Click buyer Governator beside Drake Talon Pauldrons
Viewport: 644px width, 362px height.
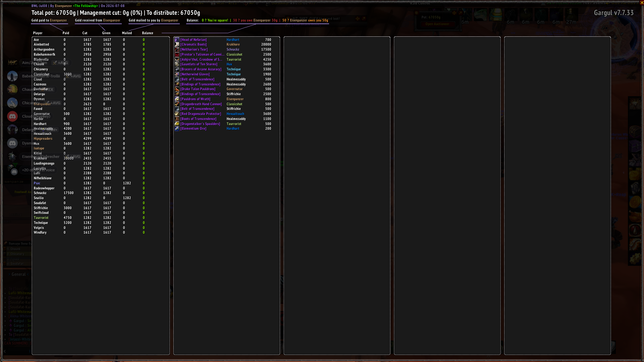(x=234, y=89)
